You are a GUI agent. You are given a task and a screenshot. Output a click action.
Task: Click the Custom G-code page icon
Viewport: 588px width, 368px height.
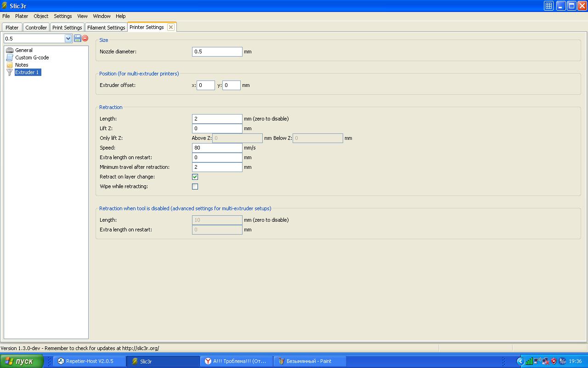click(10, 57)
